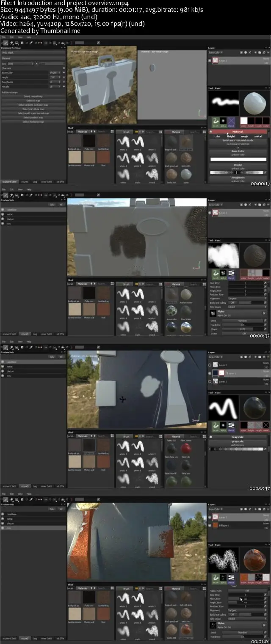
Task: Select metal texture set row in 00:00:32 frame
Action: pos(33,214)
